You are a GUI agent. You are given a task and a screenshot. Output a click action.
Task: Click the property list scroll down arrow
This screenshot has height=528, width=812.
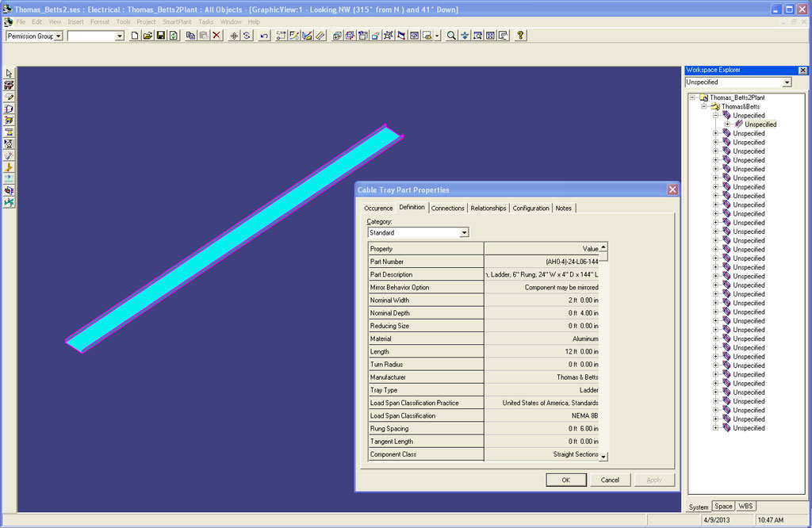(x=603, y=457)
